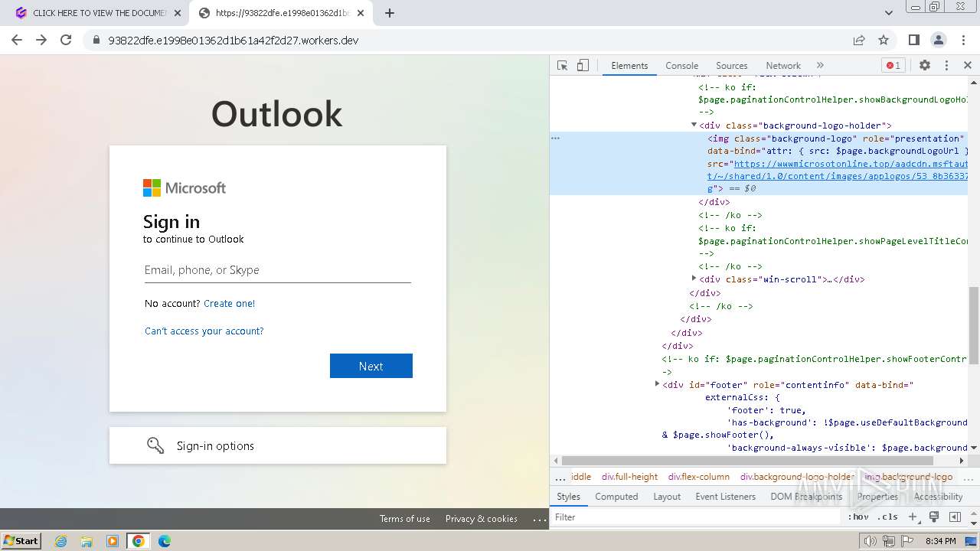Click the Action Center flag icon
The width and height of the screenshot is (980, 551).
click(x=907, y=541)
